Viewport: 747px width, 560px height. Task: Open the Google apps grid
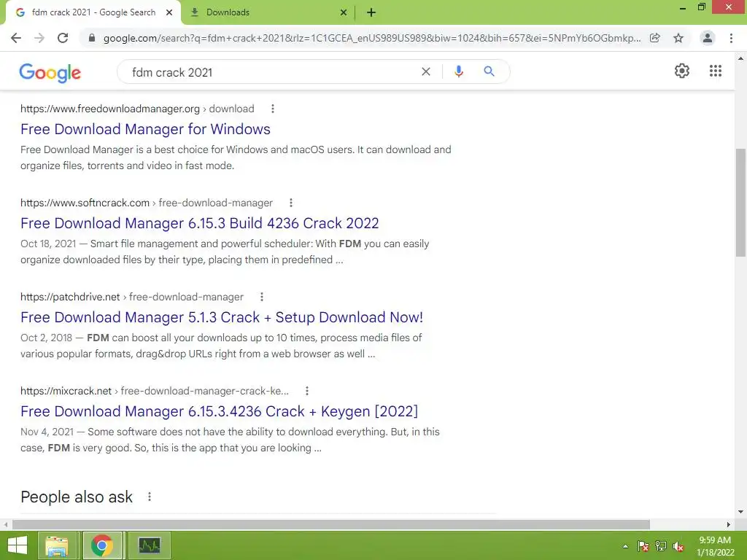[715, 71]
